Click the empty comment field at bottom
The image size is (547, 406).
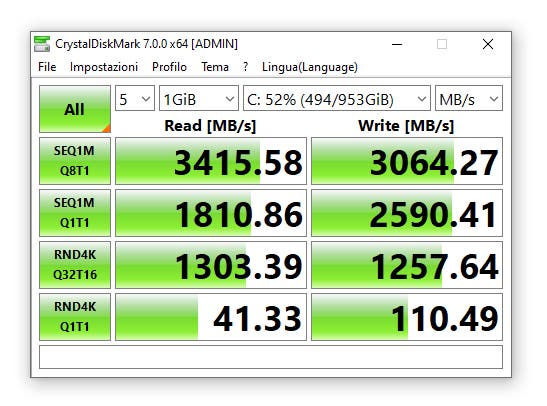[271, 357]
